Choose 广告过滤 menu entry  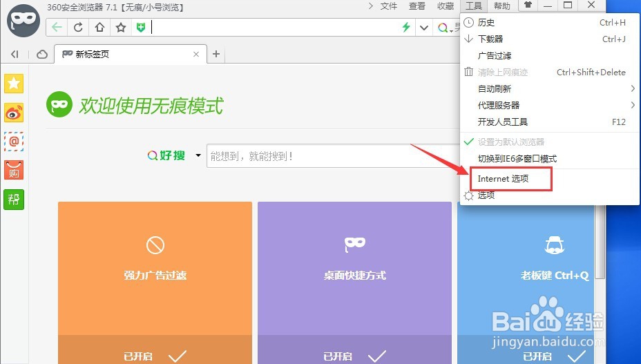click(x=549, y=56)
